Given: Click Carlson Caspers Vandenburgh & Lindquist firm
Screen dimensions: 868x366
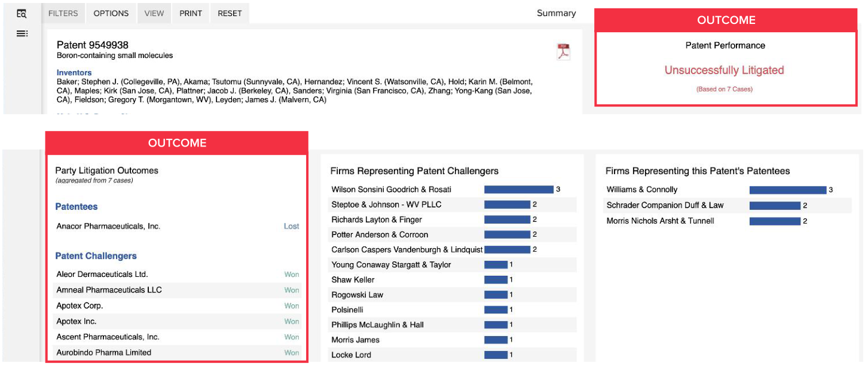Looking at the screenshot, I should click(407, 249).
